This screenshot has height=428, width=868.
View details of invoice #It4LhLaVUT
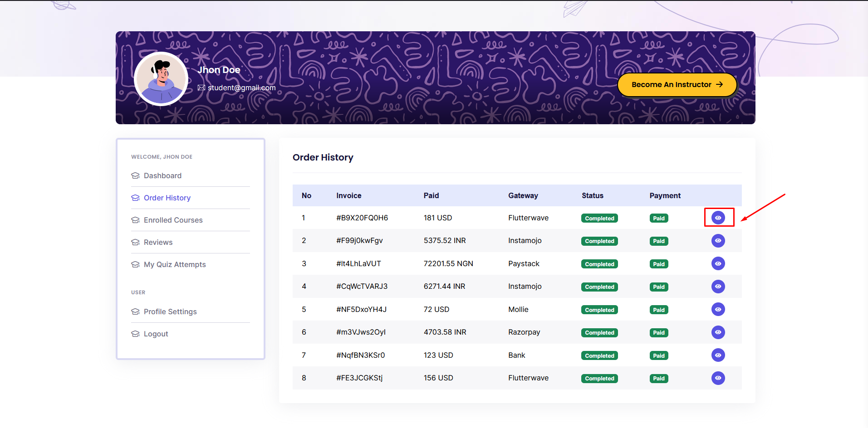pos(718,263)
